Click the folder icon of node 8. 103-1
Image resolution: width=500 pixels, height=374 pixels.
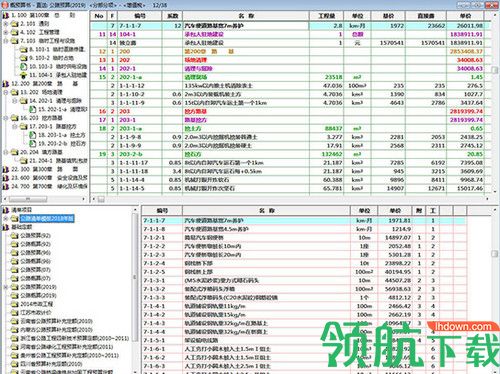[x=23, y=49]
